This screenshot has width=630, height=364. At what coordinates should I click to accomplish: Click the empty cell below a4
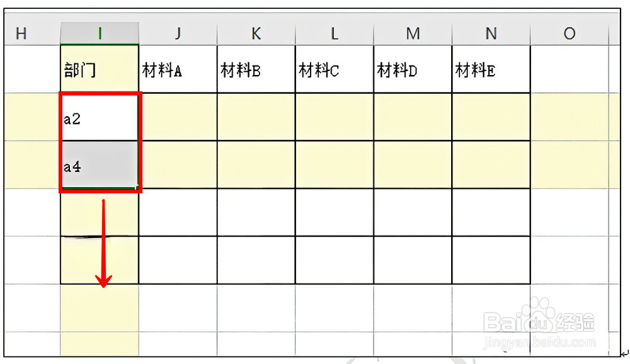coord(100,212)
